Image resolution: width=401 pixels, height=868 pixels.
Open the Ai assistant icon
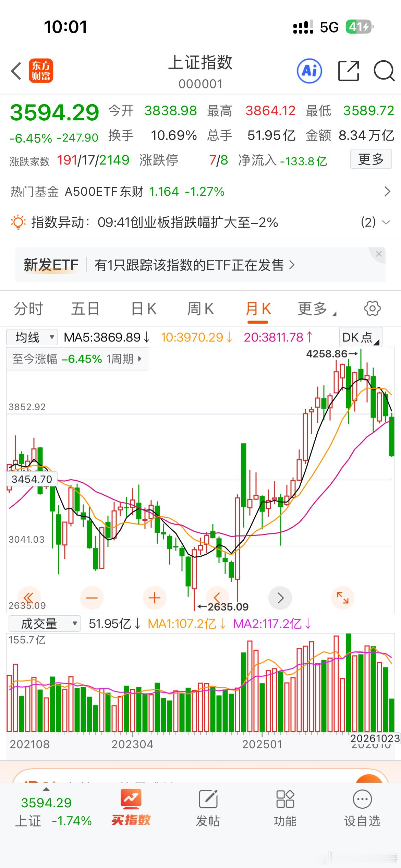coord(309,71)
